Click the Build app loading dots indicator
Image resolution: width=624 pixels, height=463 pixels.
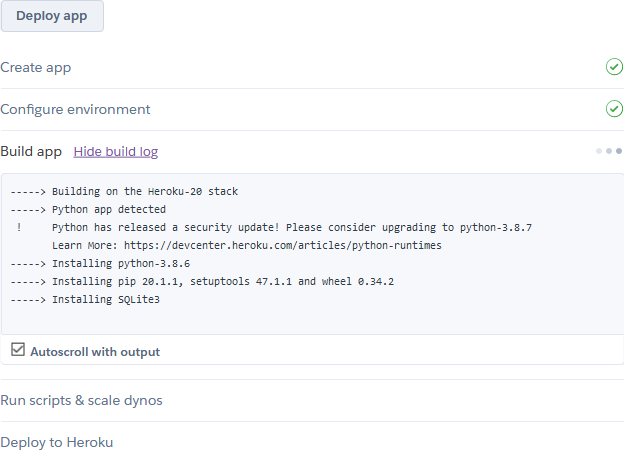tap(609, 151)
